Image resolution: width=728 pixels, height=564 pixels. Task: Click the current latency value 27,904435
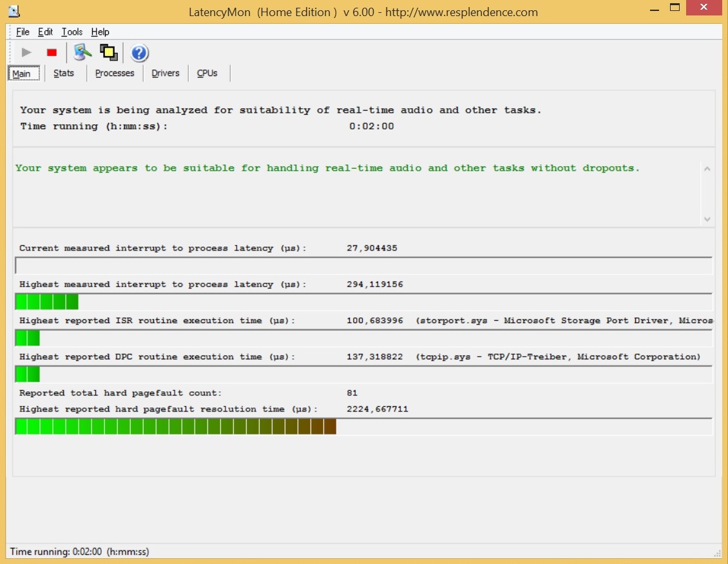pyautogui.click(x=372, y=248)
